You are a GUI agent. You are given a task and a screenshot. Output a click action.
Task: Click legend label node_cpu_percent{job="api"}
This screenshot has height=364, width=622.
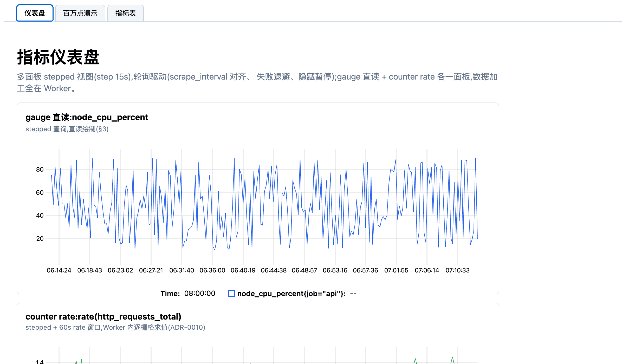click(291, 294)
